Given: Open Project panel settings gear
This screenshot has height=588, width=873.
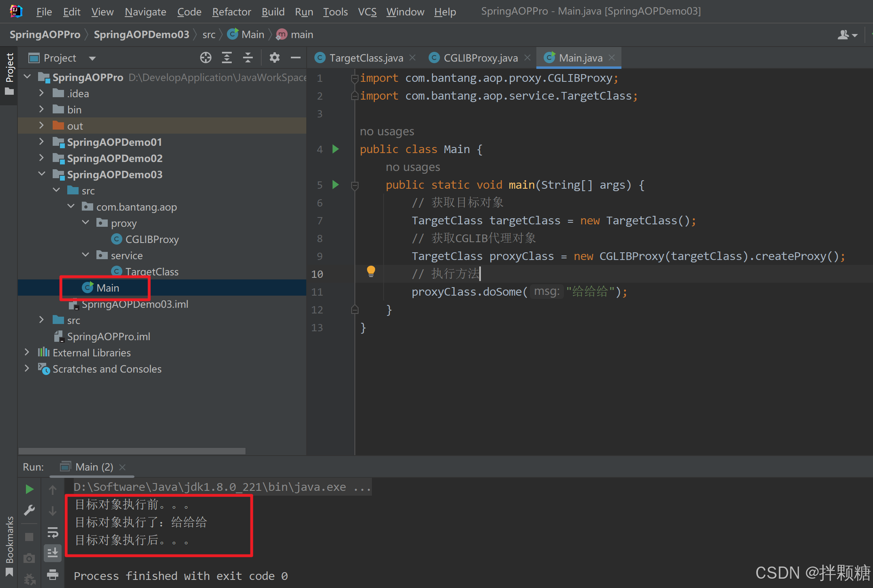Looking at the screenshot, I should click(275, 58).
